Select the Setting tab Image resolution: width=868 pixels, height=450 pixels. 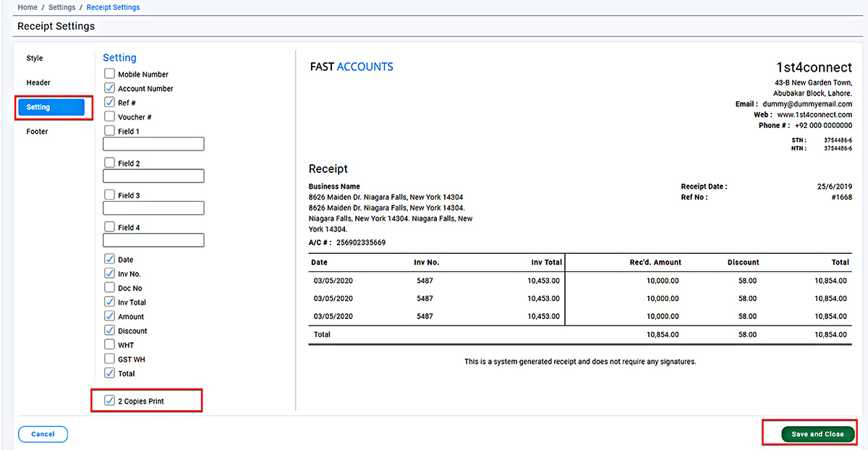click(52, 107)
